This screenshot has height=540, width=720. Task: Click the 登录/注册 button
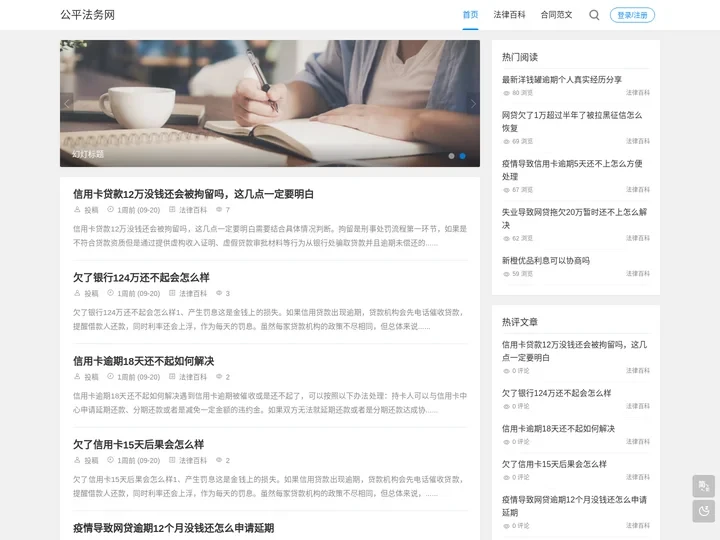632,15
